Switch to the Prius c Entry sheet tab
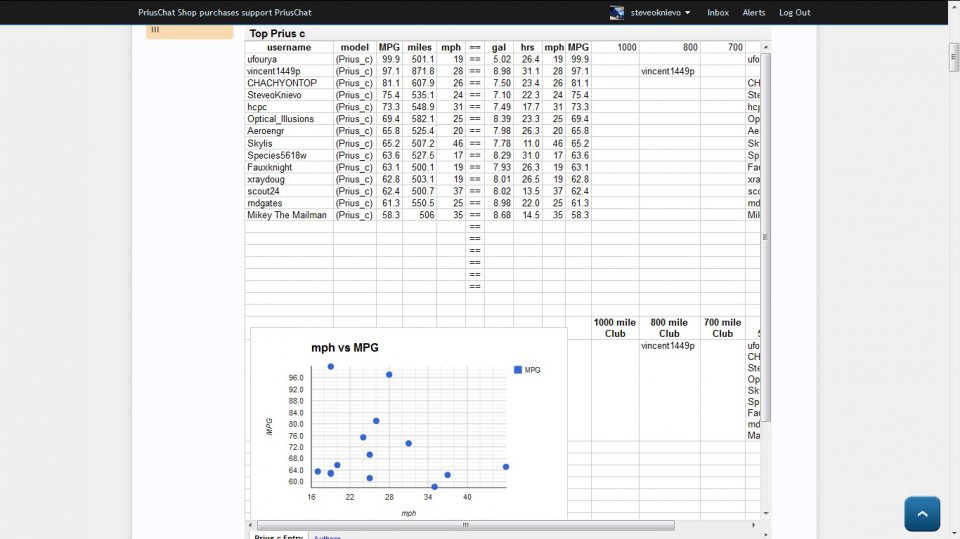960x539 pixels. coord(278,537)
